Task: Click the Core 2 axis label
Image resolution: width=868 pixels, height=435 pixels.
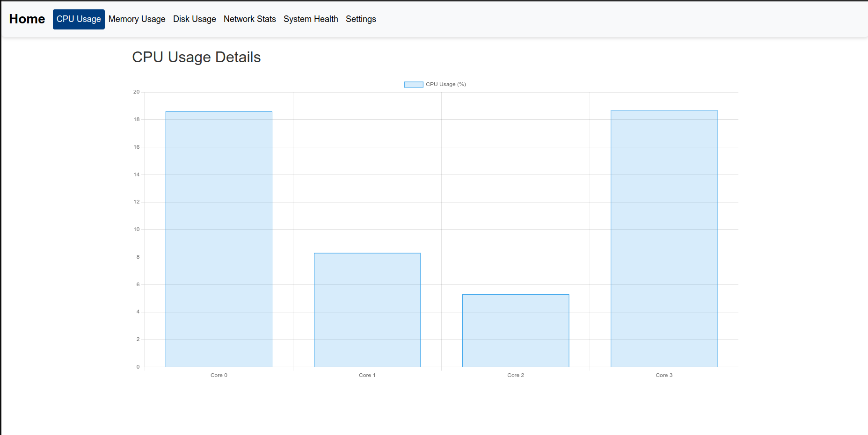Action: (x=516, y=375)
